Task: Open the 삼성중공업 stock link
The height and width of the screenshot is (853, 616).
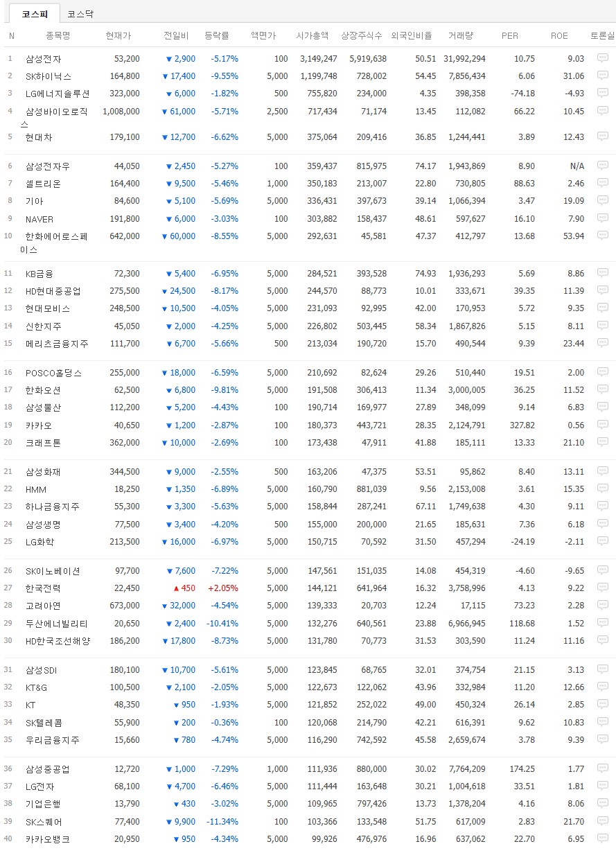Action: pyautogui.click(x=48, y=769)
